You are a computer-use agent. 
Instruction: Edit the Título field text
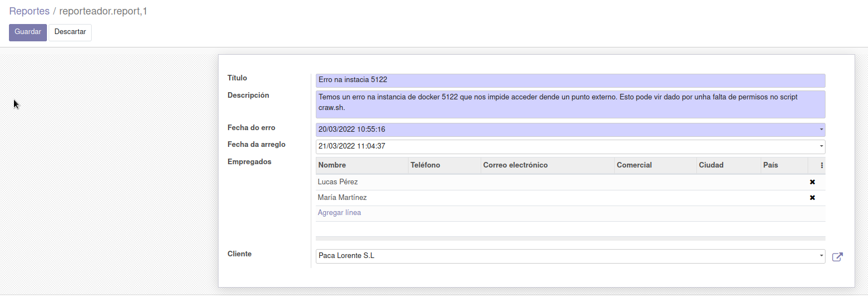[x=571, y=80]
